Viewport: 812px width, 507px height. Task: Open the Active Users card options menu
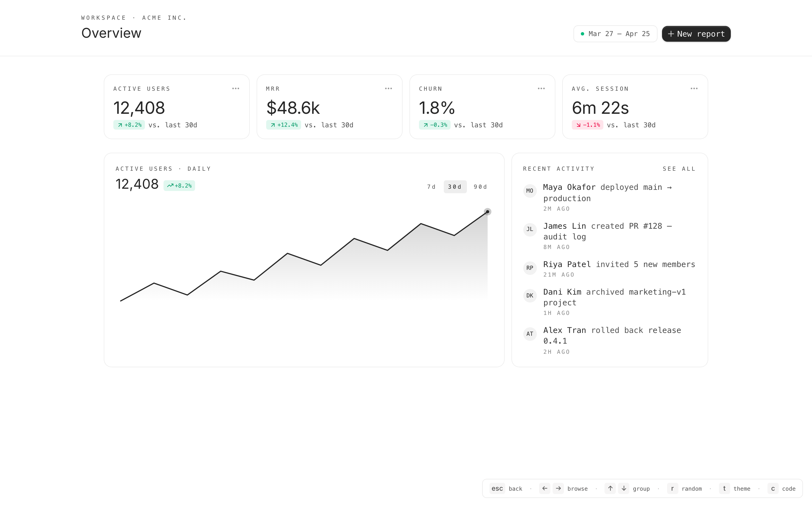click(235, 88)
